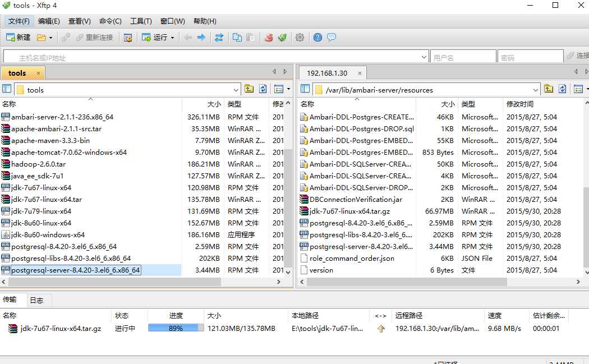589x364 pixels.
Task: Expand the host address dropdown arrow
Action: click(424, 57)
